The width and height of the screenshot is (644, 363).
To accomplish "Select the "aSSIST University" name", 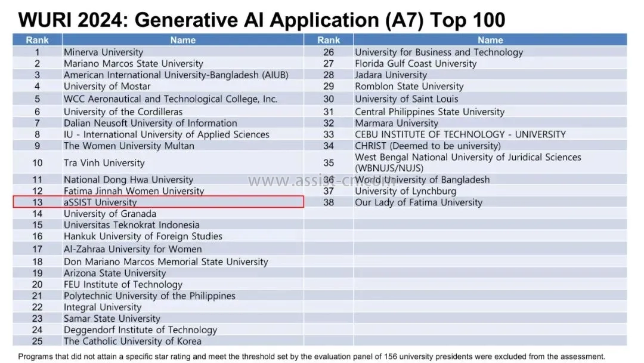I will (100, 202).
